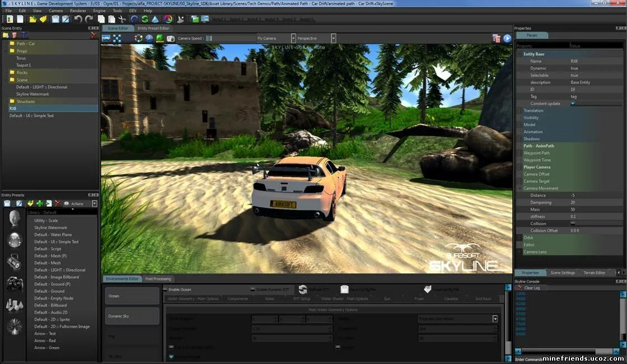Open the Fly Camera dropdown
The height and width of the screenshot is (364, 627).
pos(292,38)
